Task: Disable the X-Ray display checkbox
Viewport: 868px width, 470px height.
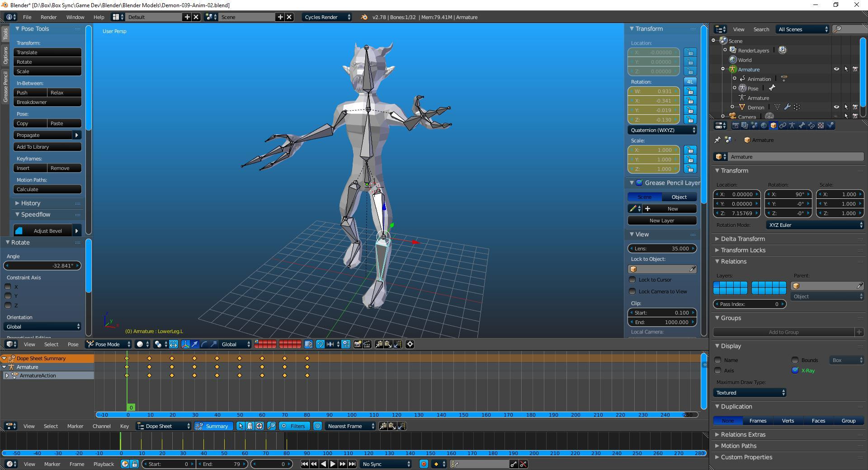Action: coord(795,371)
